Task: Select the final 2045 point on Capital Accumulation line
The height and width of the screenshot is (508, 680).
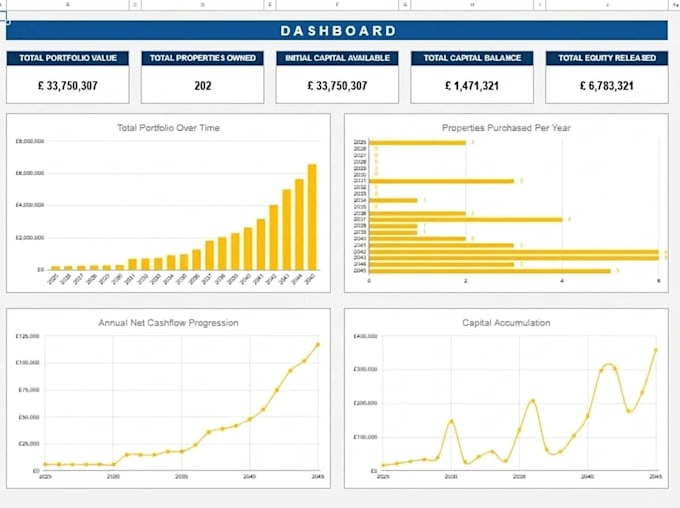Action: point(656,350)
